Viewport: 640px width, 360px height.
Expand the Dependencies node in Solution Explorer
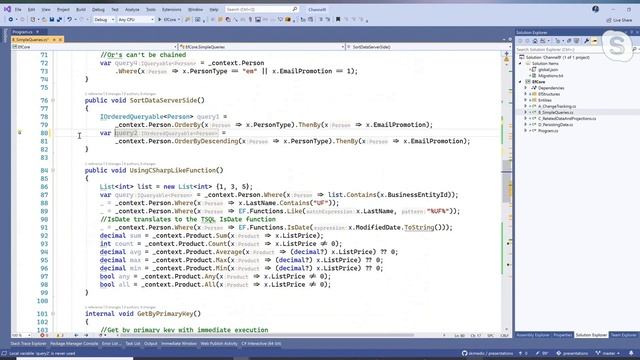click(526, 88)
